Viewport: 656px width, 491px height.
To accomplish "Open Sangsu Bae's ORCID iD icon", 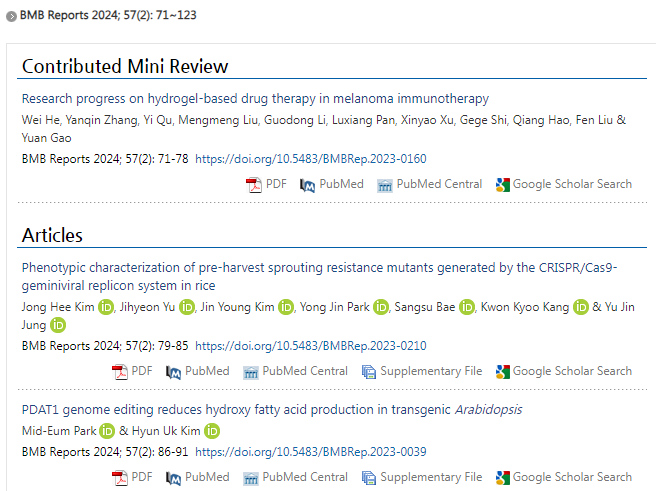I will (467, 306).
